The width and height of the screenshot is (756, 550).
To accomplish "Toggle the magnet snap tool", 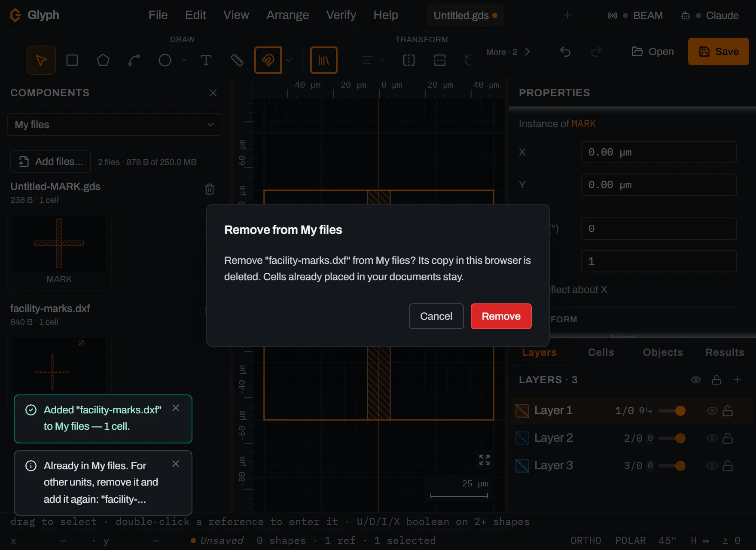I will pyautogui.click(x=268, y=60).
